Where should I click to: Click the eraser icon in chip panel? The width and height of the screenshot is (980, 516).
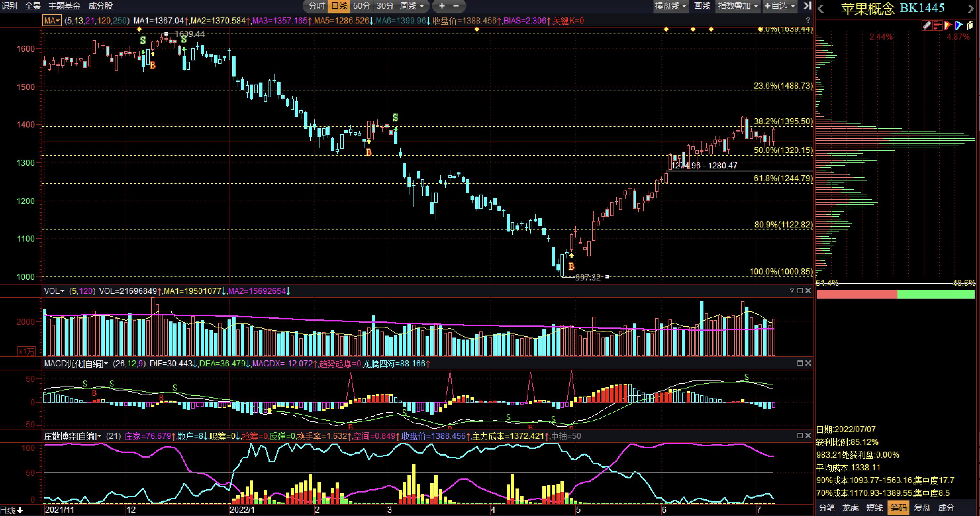tap(926, 25)
